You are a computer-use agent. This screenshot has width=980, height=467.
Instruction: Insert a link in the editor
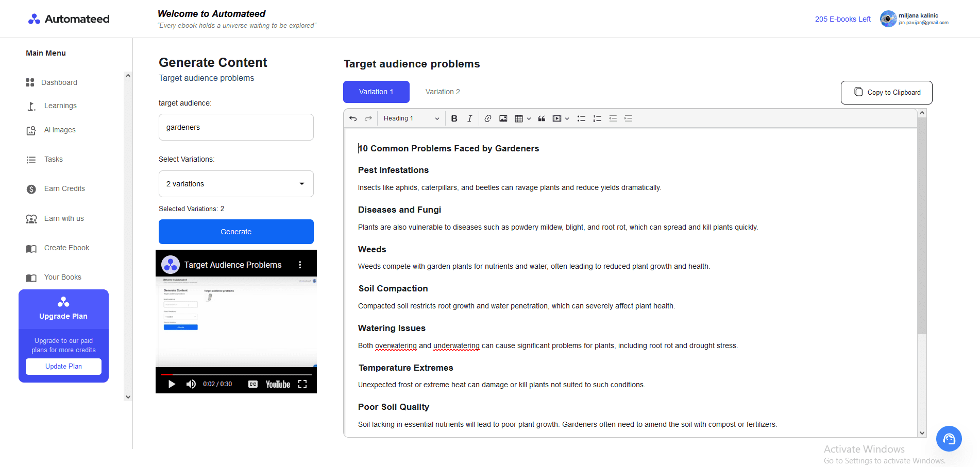pyautogui.click(x=487, y=118)
